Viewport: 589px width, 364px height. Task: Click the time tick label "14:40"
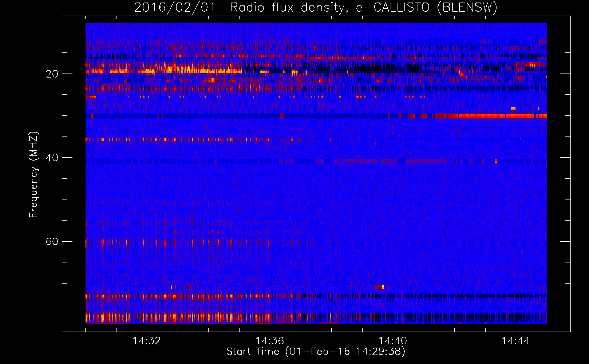coord(393,341)
